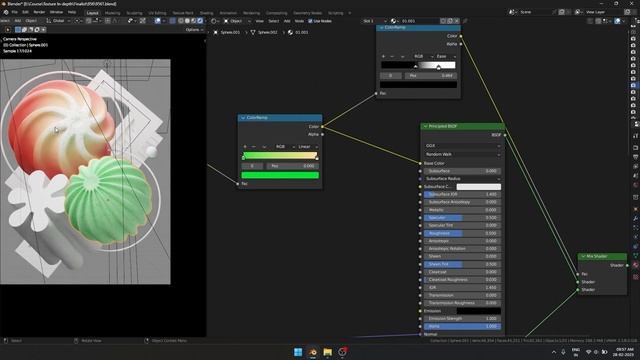Open the Object shader type dropdown
This screenshot has height=360, width=640.
pyautogui.click(x=237, y=21)
